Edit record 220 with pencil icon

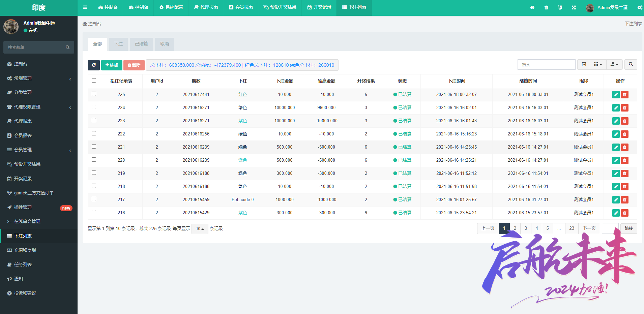[x=616, y=160]
